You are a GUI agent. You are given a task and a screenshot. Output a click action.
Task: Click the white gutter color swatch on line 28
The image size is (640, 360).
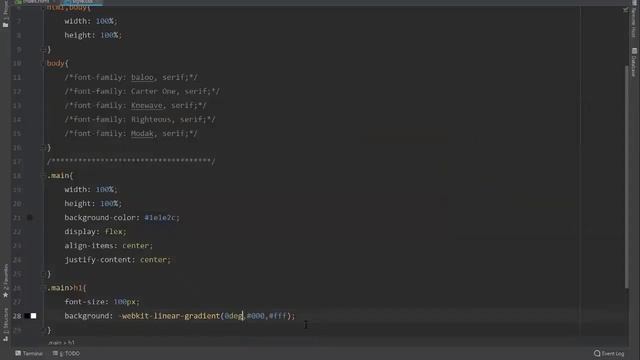(33, 316)
